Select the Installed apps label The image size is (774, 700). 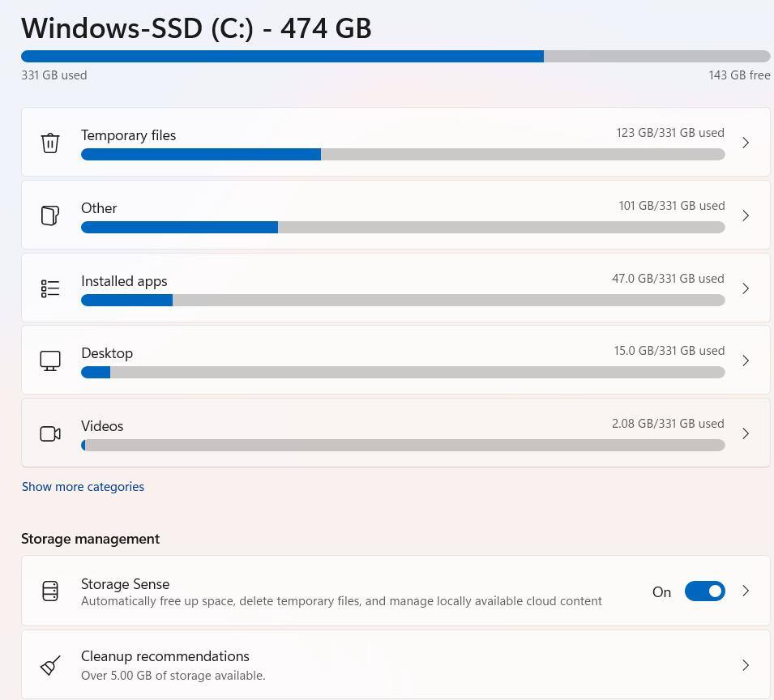[124, 281]
